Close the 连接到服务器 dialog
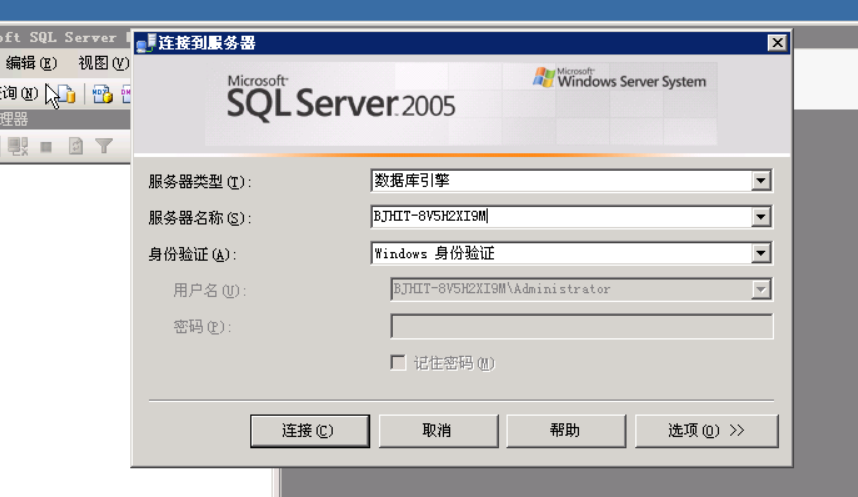The width and height of the screenshot is (858, 497). pos(777,43)
